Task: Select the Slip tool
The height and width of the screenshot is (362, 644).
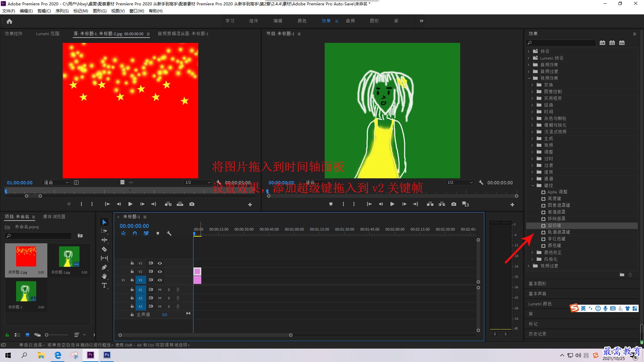Action: point(104,258)
